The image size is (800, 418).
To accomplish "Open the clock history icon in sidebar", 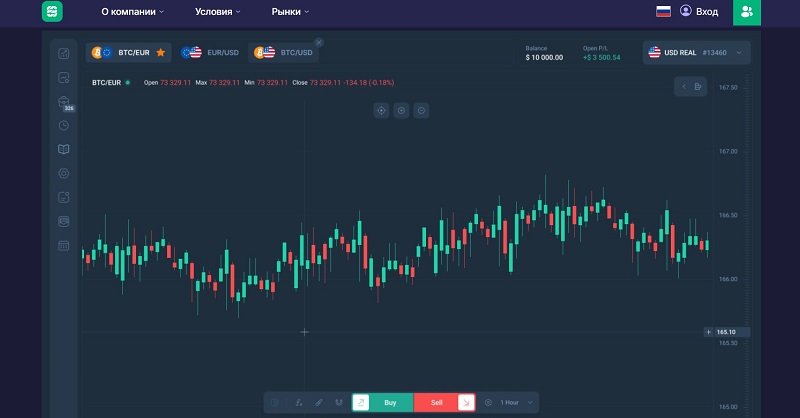I will coord(64,125).
